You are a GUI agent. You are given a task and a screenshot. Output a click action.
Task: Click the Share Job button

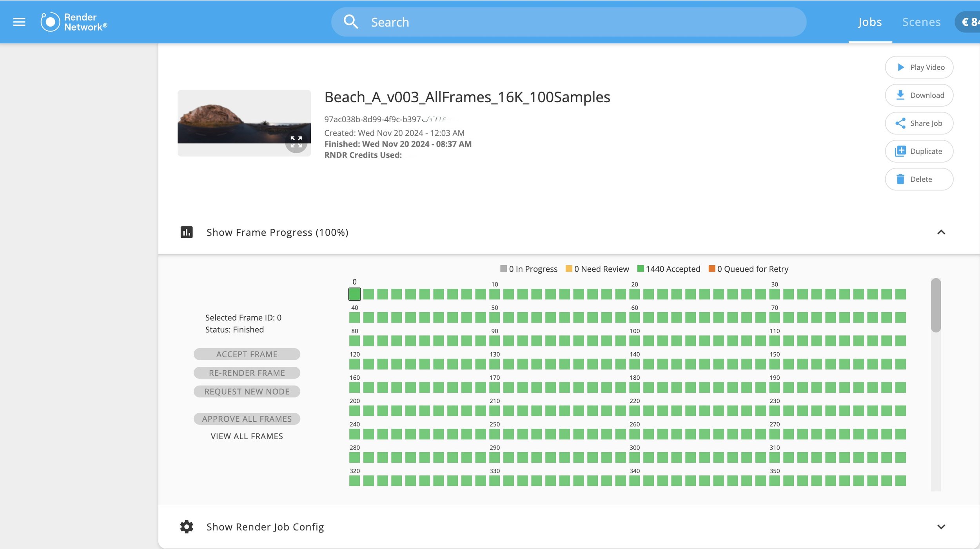click(x=918, y=123)
